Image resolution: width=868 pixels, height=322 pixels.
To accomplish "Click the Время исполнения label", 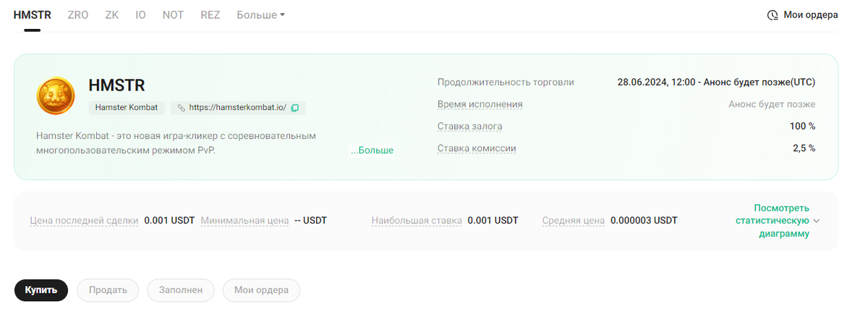I will pos(480,104).
